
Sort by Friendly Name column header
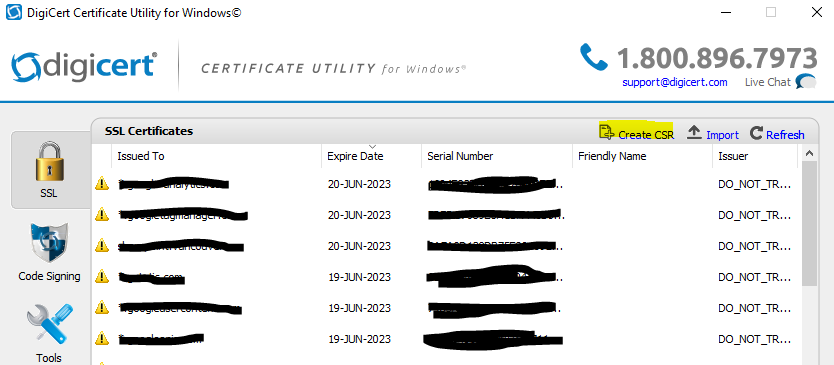click(x=642, y=156)
